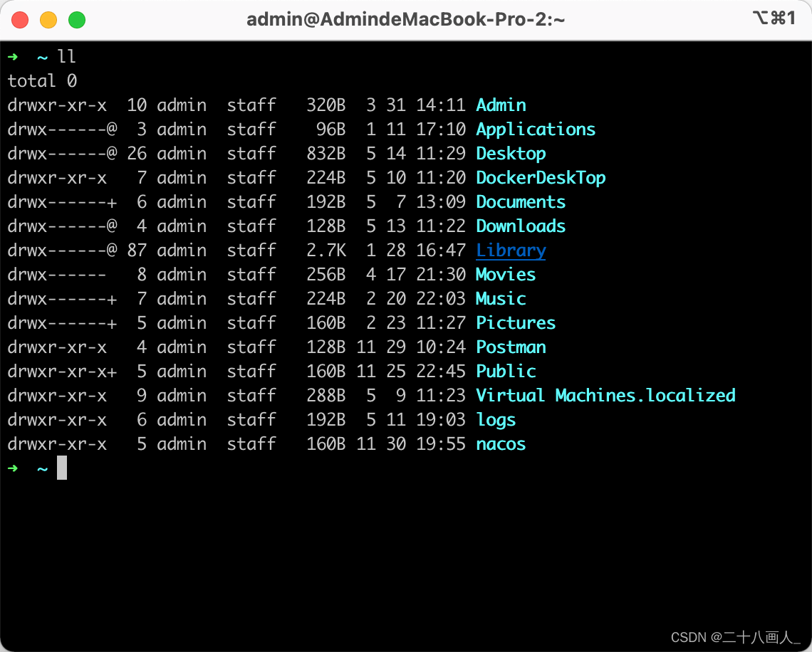Screen dimensions: 812x652
Task: Click the 19:55 timestamp in nacos row
Action: [441, 444]
